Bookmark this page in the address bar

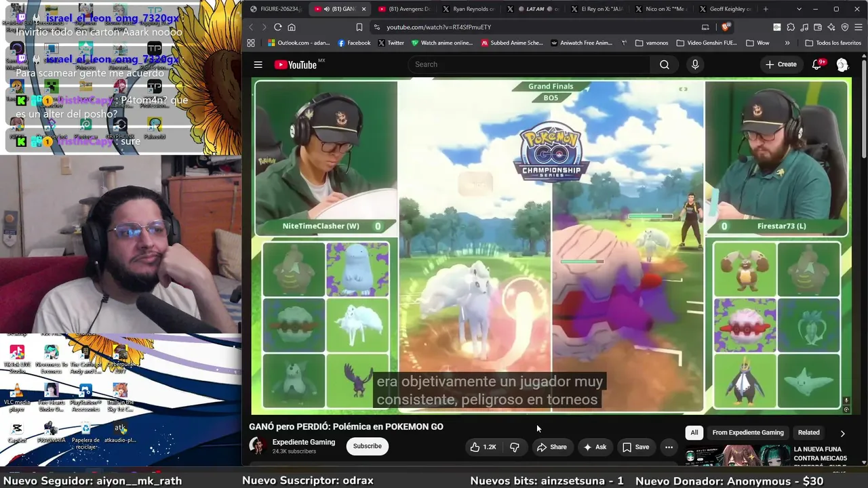pos(359,27)
